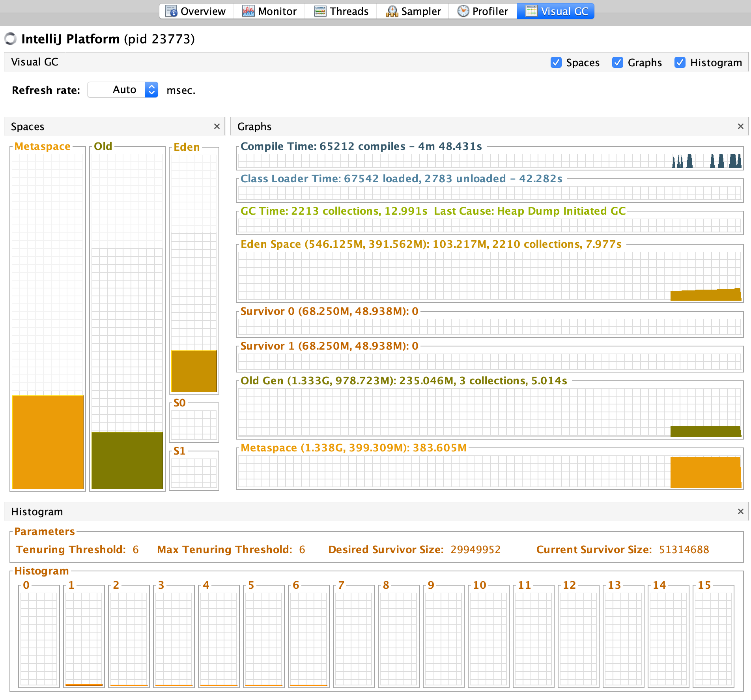Click Desired Survivor Size value 29949952
Screen dimensions: 751x700
(475, 550)
